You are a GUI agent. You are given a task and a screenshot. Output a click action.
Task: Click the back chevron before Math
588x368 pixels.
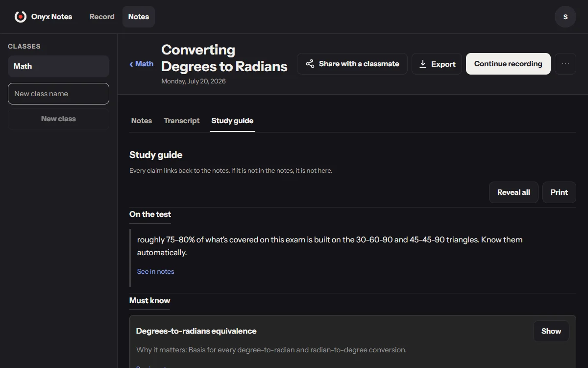click(131, 64)
